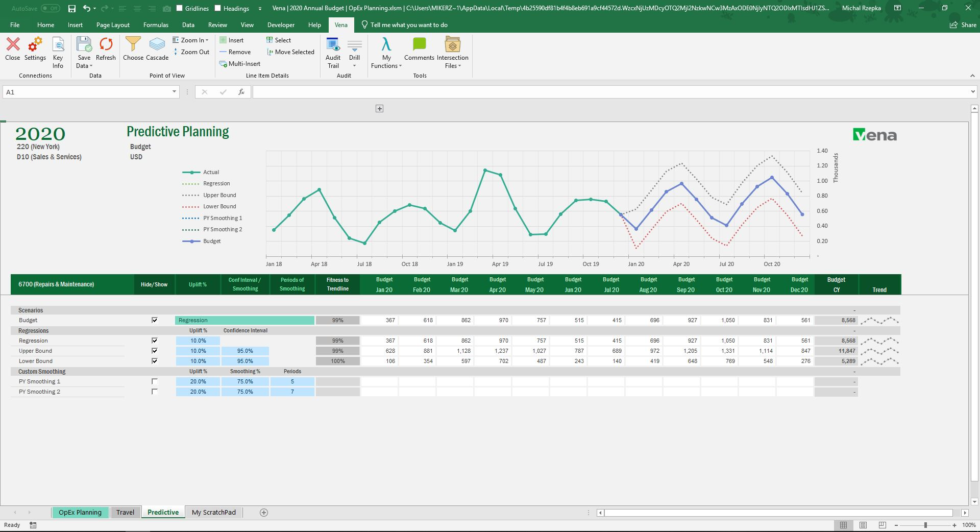Expand the Intersection Files dropdown
Image resolution: width=980 pixels, height=532 pixels.
(x=452, y=53)
